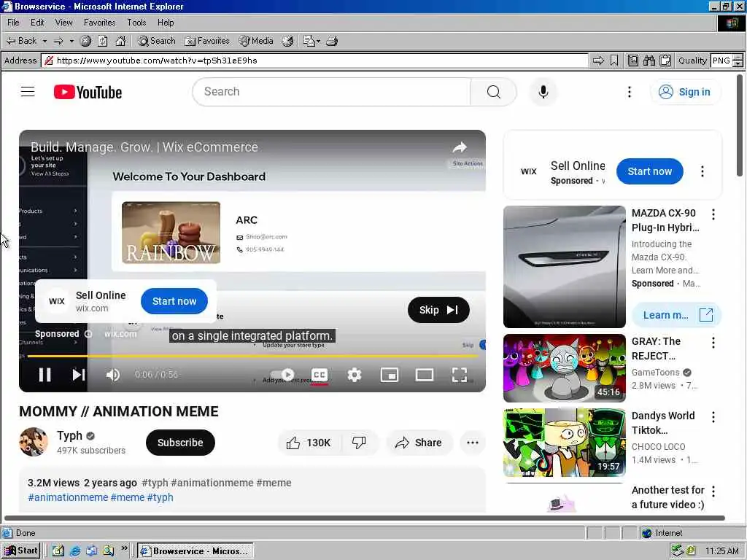The height and width of the screenshot is (560, 747).
Task: Skip the Wix advertisement
Action: pos(438,310)
